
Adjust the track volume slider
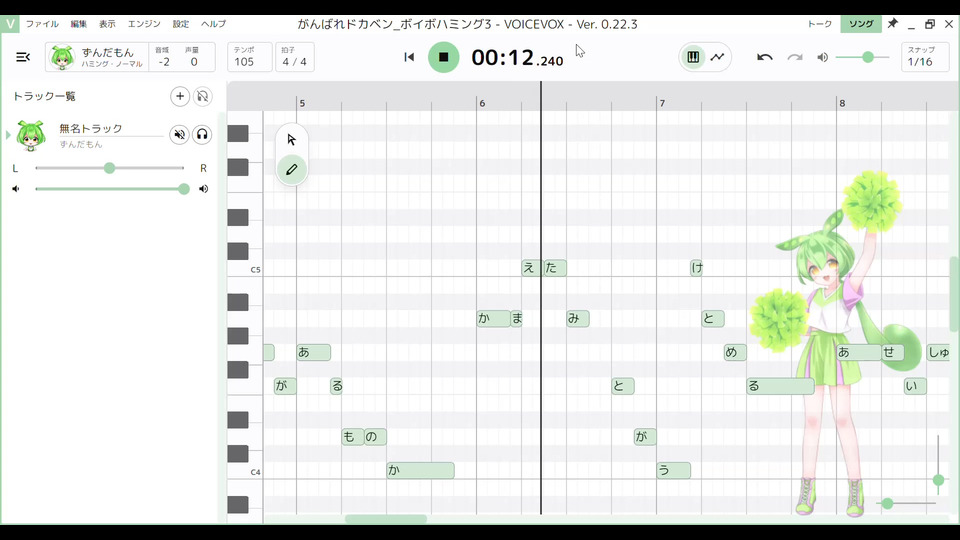pos(110,189)
